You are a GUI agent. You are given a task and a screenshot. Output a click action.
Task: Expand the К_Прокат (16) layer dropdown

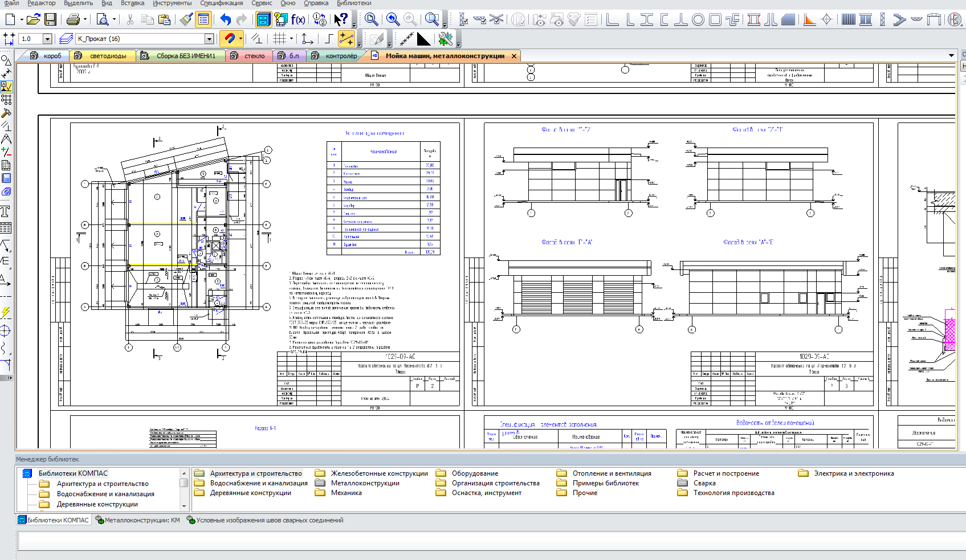209,39
